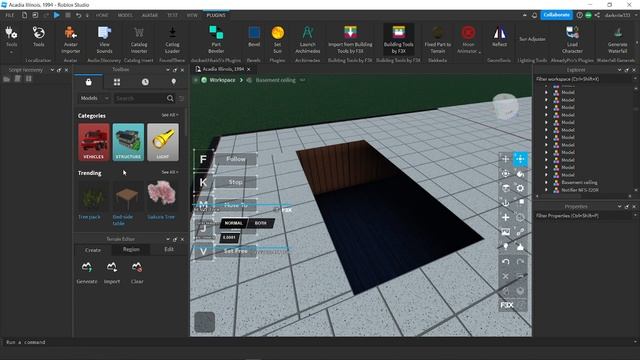This screenshot has width=640, height=360.
Task: Expand the Basement ceiling tree item
Action: 546,182
